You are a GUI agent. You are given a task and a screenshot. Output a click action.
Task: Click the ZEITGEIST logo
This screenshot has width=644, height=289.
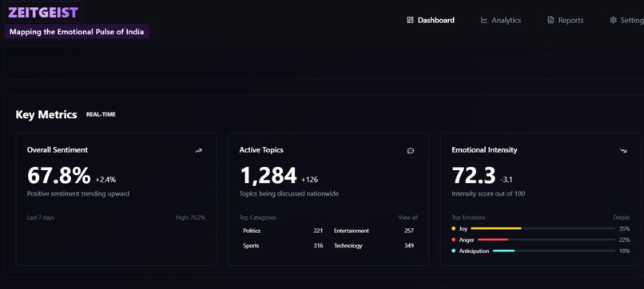point(42,13)
